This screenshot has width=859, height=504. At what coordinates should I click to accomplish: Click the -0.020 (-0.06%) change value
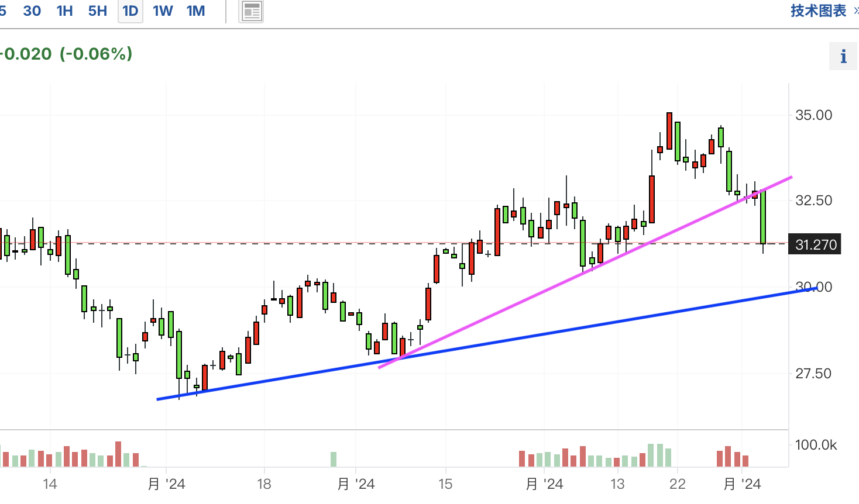click(67, 54)
